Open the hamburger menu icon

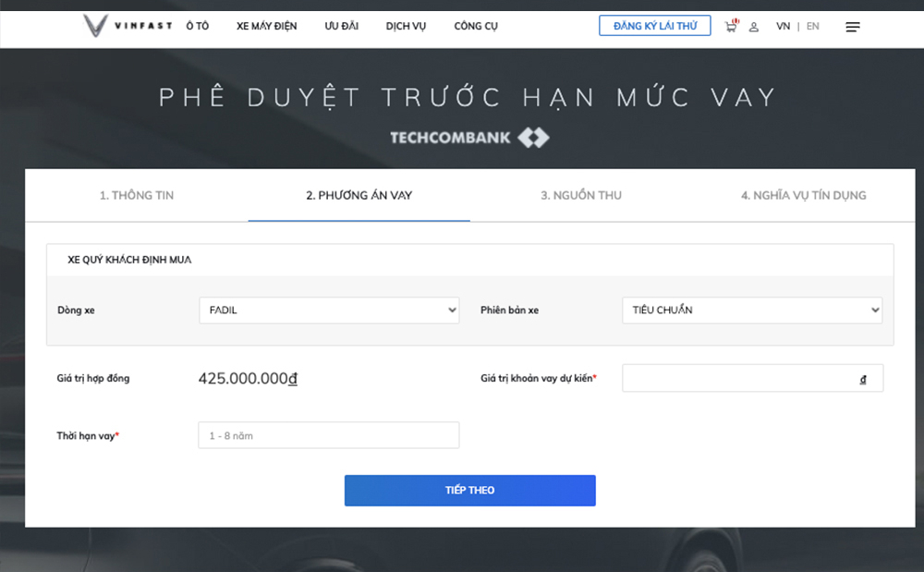pos(852,27)
